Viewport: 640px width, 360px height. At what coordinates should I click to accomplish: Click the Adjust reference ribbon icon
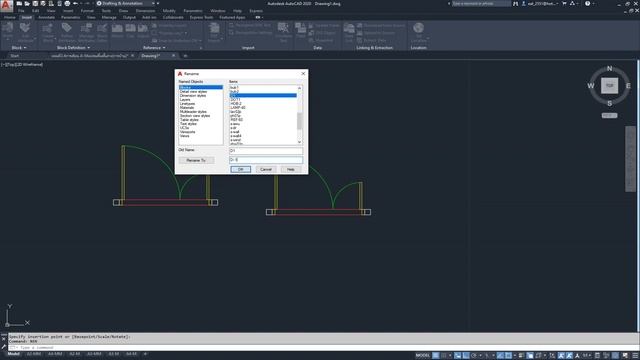tap(143, 28)
